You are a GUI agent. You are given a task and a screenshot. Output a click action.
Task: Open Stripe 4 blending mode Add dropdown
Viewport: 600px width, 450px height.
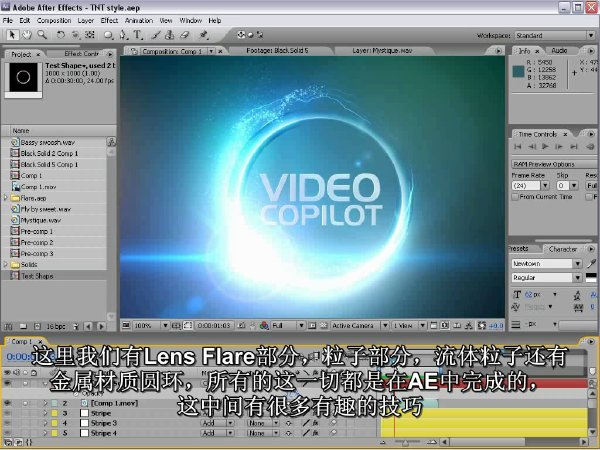[217, 433]
